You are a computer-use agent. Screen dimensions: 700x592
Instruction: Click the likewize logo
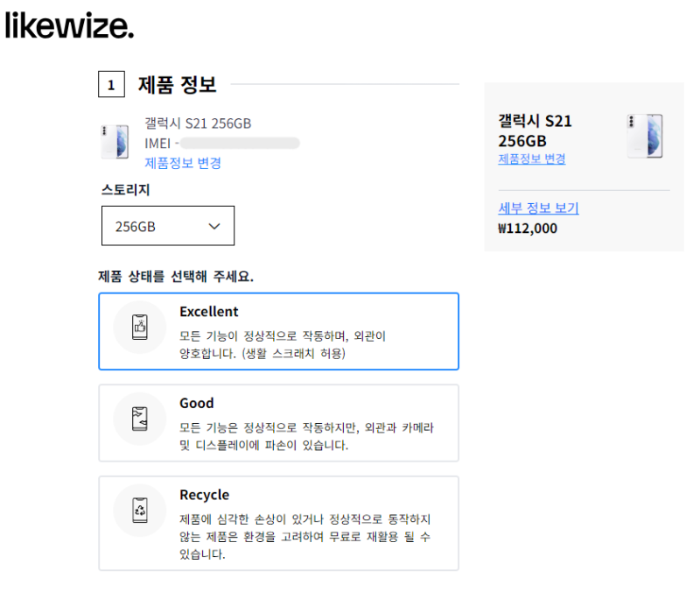(70, 26)
